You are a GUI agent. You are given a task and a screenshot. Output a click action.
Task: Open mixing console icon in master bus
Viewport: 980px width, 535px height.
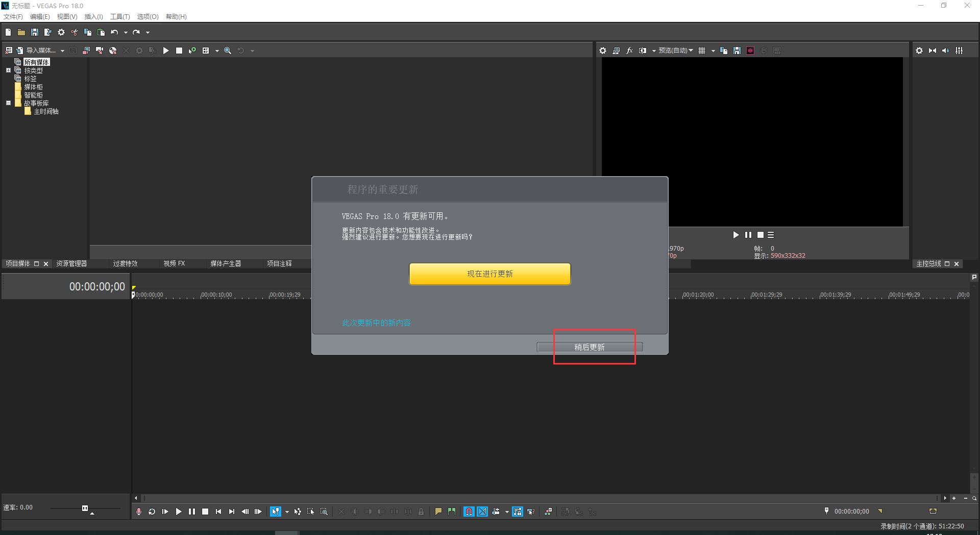959,51
